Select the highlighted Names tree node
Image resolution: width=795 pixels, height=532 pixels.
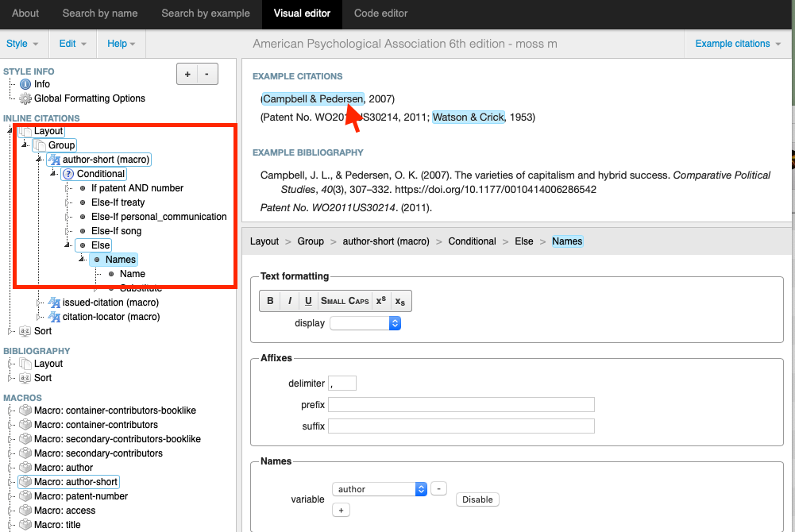point(114,260)
